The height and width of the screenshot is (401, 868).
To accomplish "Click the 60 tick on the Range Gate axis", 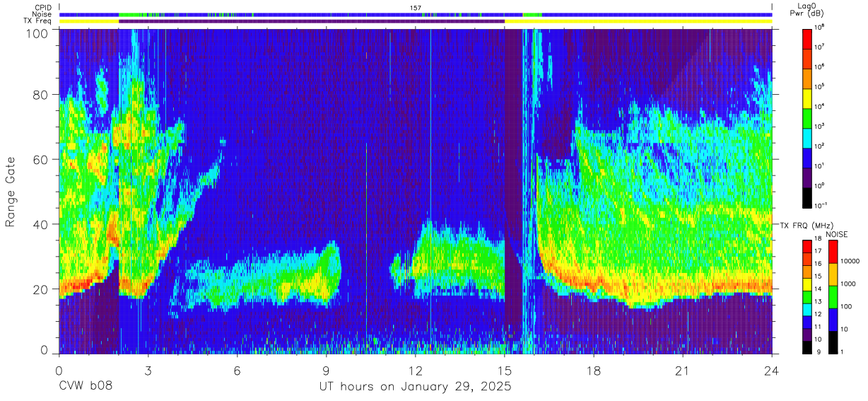I will tap(41, 159).
